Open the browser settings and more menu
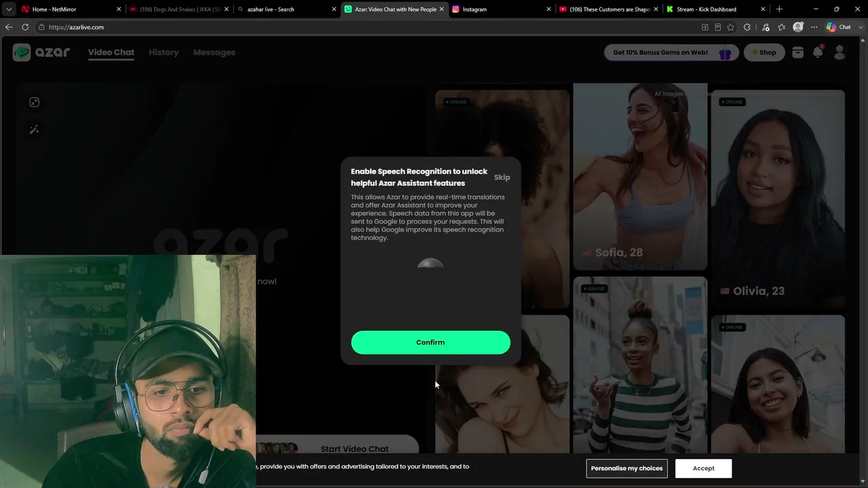This screenshot has height=488, width=868. pos(814,27)
